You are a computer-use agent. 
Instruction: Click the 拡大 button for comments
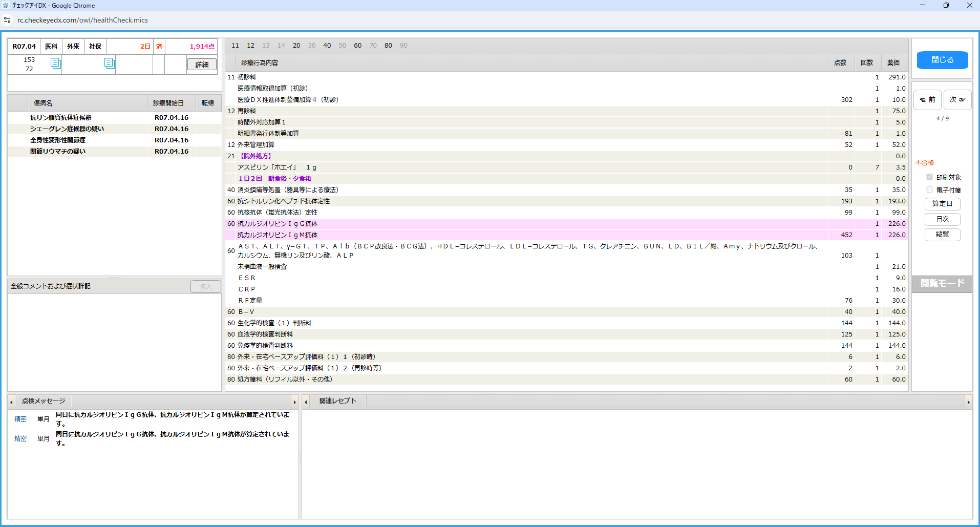[x=206, y=287]
